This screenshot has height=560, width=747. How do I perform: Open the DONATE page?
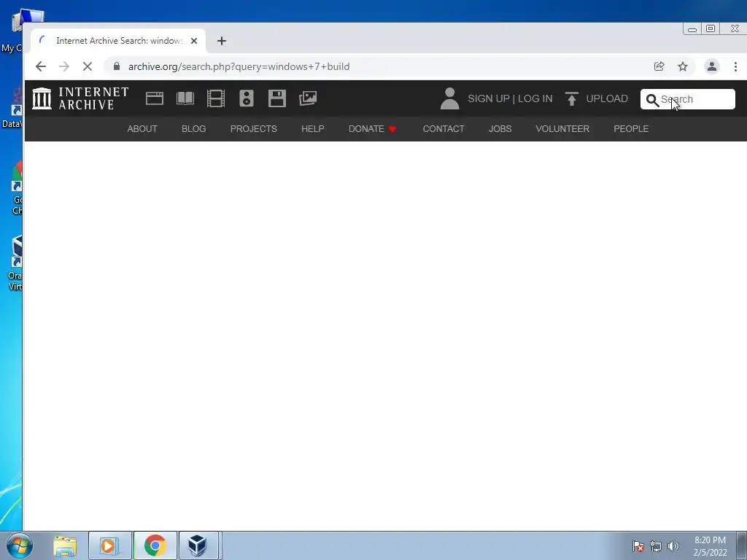coord(372,129)
